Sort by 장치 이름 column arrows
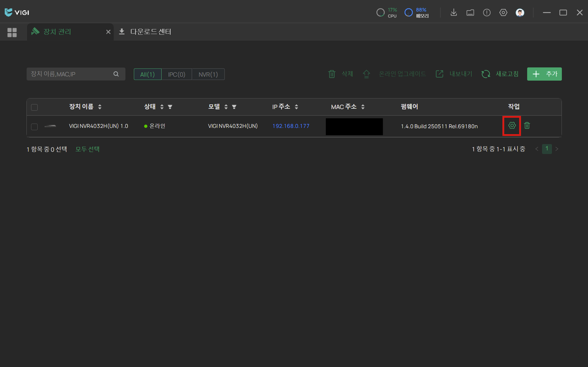The height and width of the screenshot is (367, 588). click(x=100, y=107)
